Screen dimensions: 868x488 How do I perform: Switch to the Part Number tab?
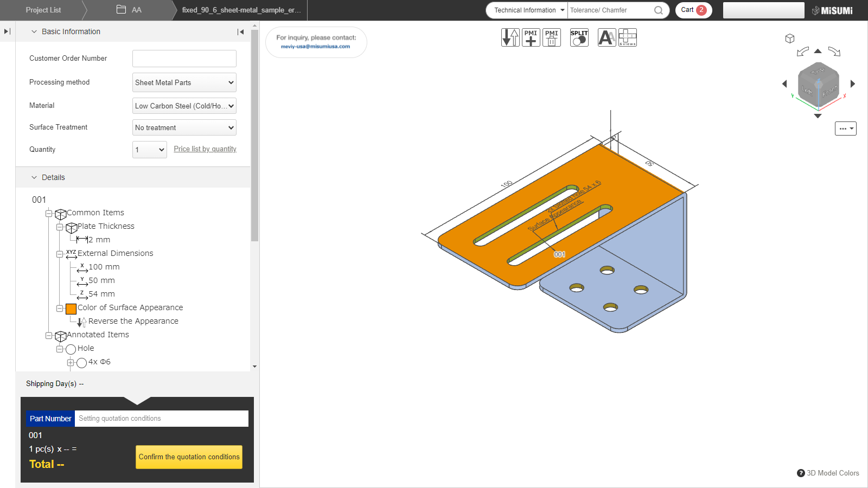[x=50, y=418]
